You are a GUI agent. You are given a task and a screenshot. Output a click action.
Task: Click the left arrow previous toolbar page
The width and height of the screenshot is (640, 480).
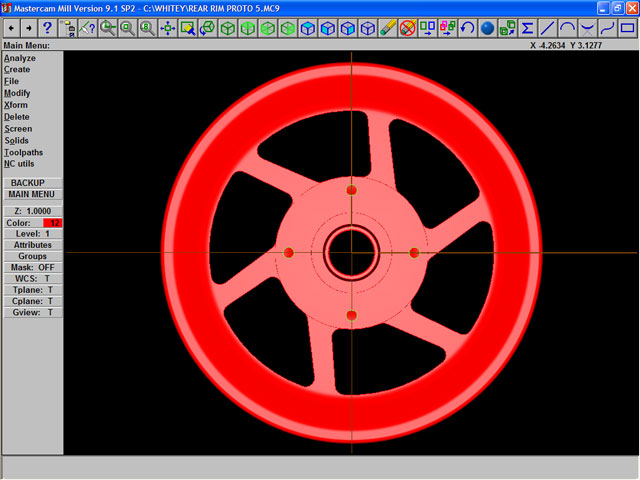9,28
